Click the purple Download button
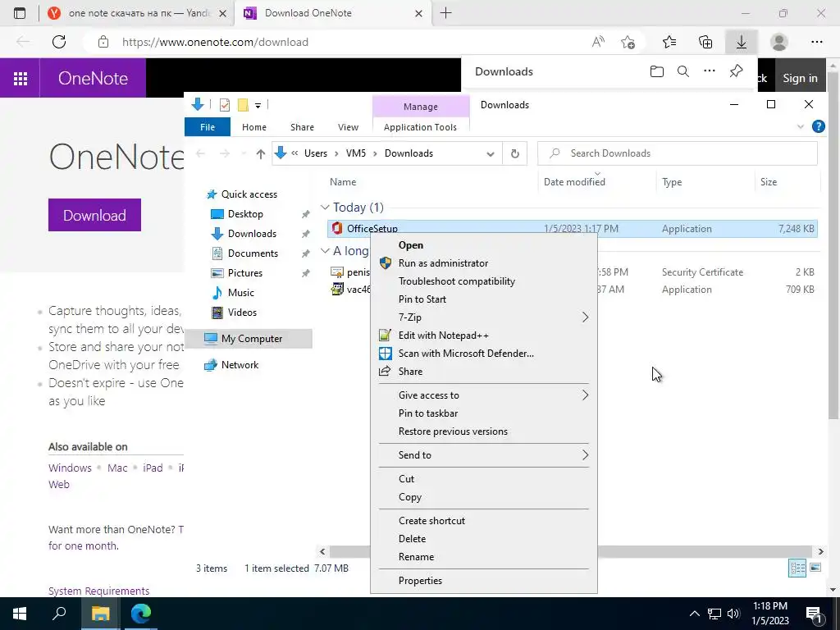This screenshot has height=630, width=840. point(94,215)
